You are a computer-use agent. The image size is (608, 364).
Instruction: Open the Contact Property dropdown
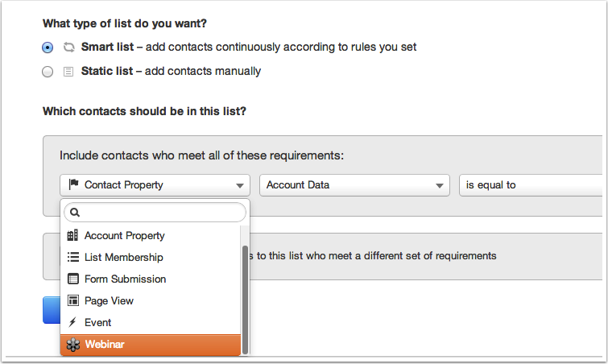coord(155,185)
